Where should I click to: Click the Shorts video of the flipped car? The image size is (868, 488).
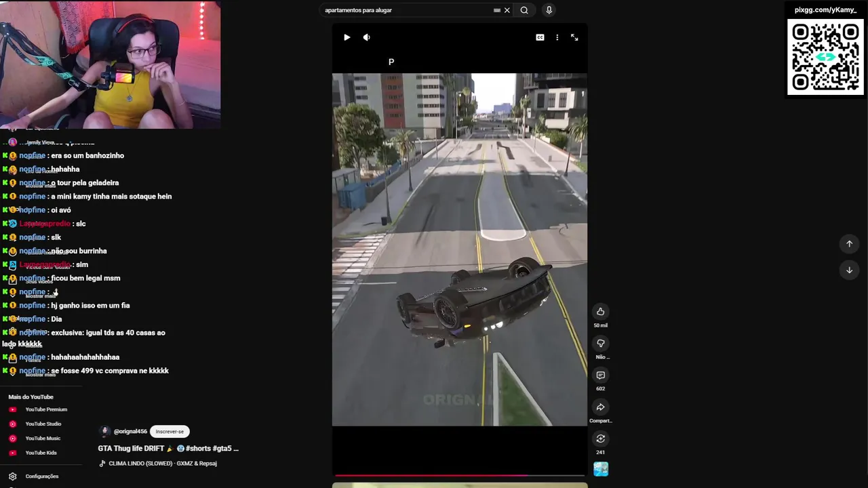tap(460, 249)
